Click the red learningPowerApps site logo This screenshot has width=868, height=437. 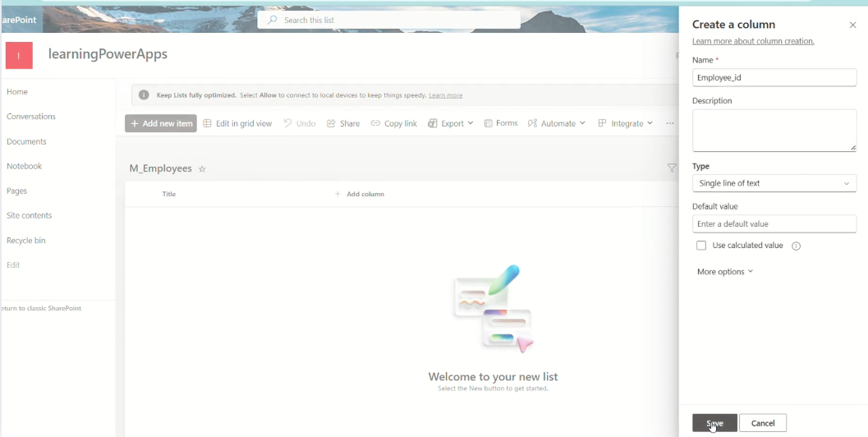pos(19,55)
